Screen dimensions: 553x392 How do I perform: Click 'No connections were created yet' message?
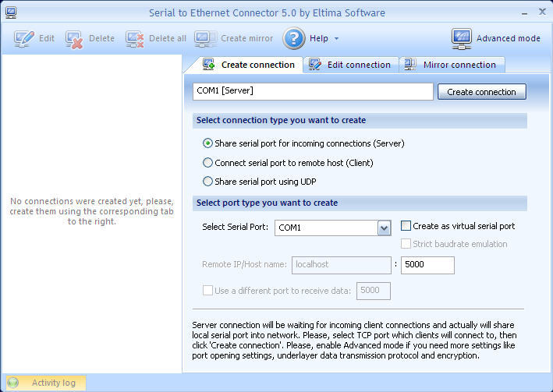point(92,211)
